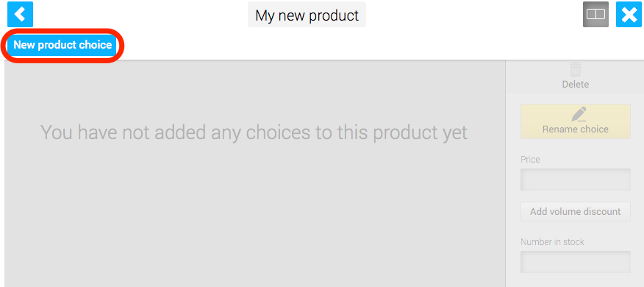Close the product editor with X icon
This screenshot has width=644, height=287.
pyautogui.click(x=629, y=15)
